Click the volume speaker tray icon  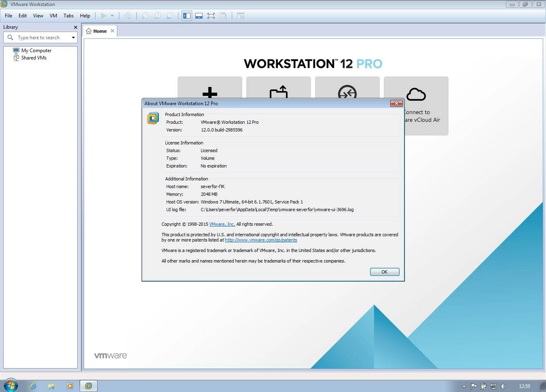point(503,386)
